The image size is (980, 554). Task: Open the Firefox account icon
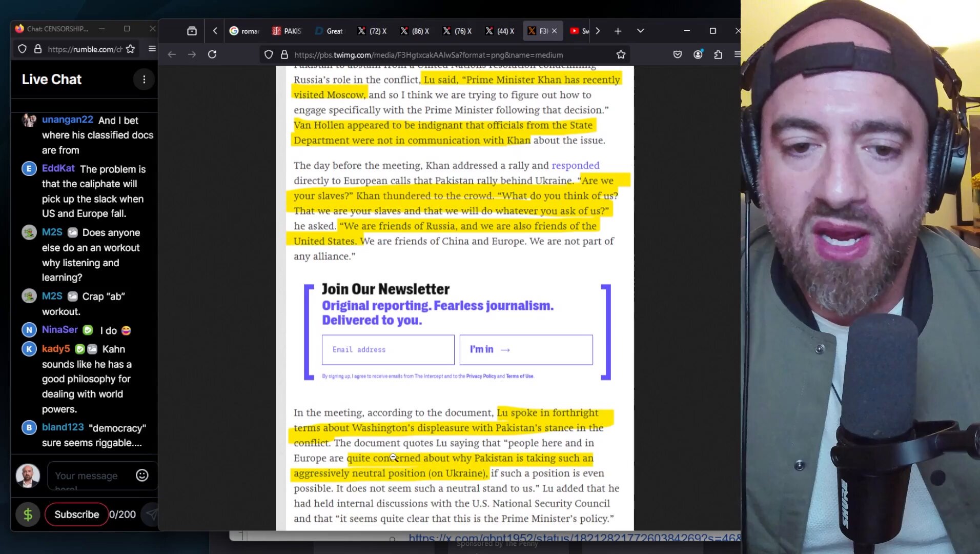pyautogui.click(x=698, y=54)
